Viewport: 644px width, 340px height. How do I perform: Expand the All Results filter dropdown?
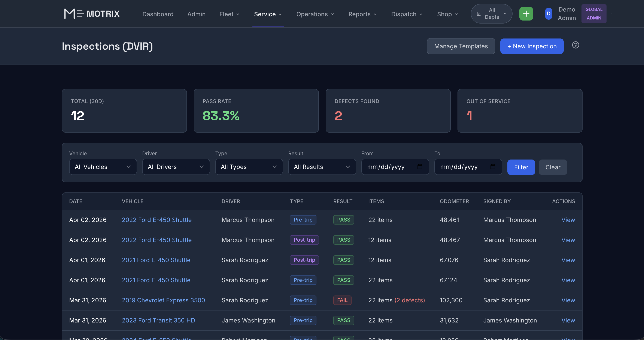click(322, 167)
